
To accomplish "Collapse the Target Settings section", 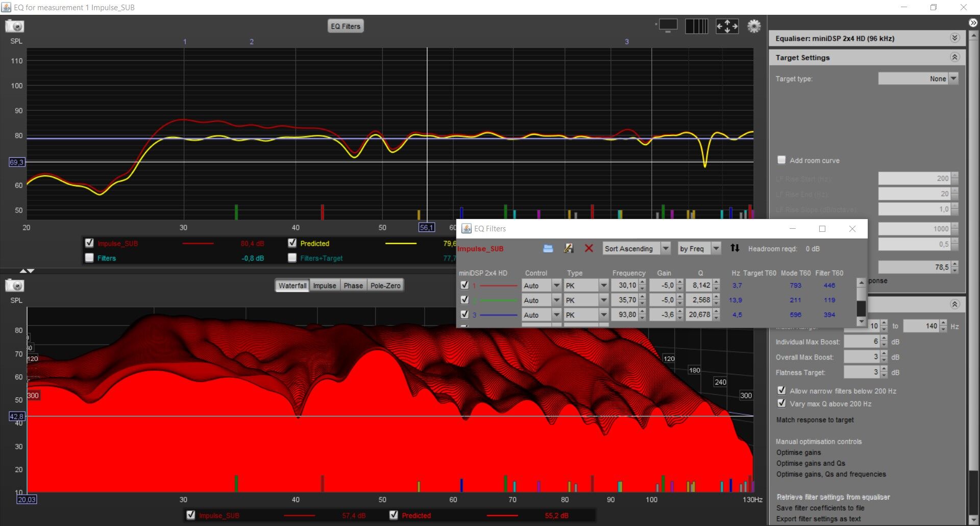I will click(x=955, y=57).
